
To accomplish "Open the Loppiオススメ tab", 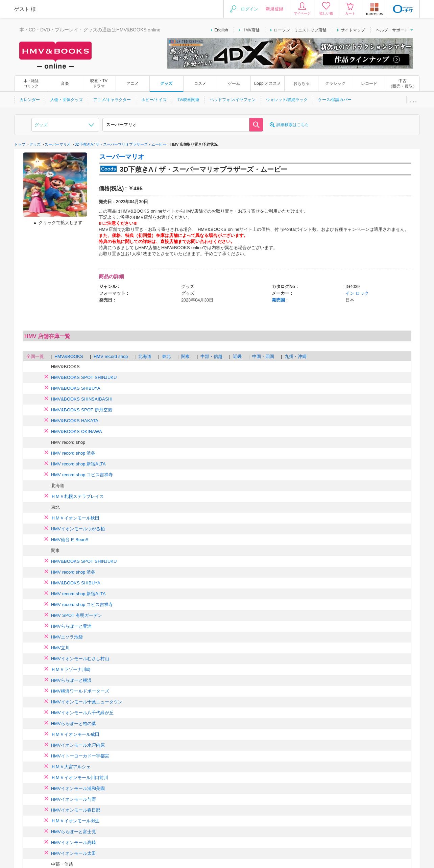I will point(267,83).
